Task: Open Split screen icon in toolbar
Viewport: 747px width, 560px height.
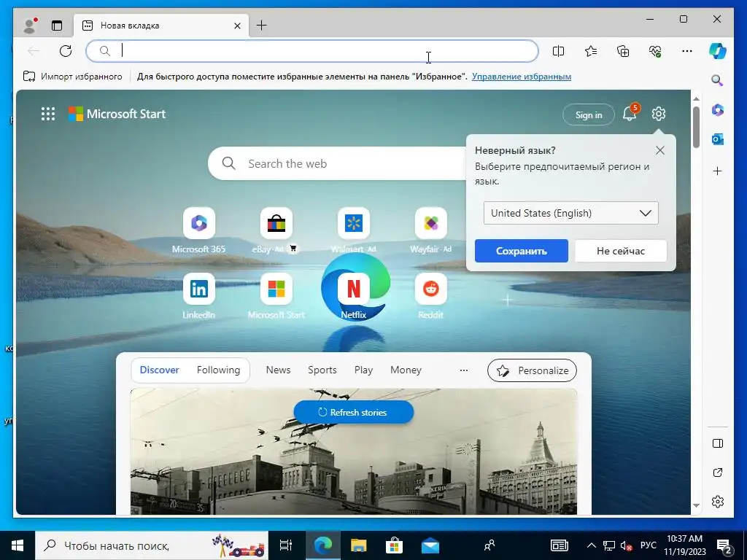Action: pos(558,51)
